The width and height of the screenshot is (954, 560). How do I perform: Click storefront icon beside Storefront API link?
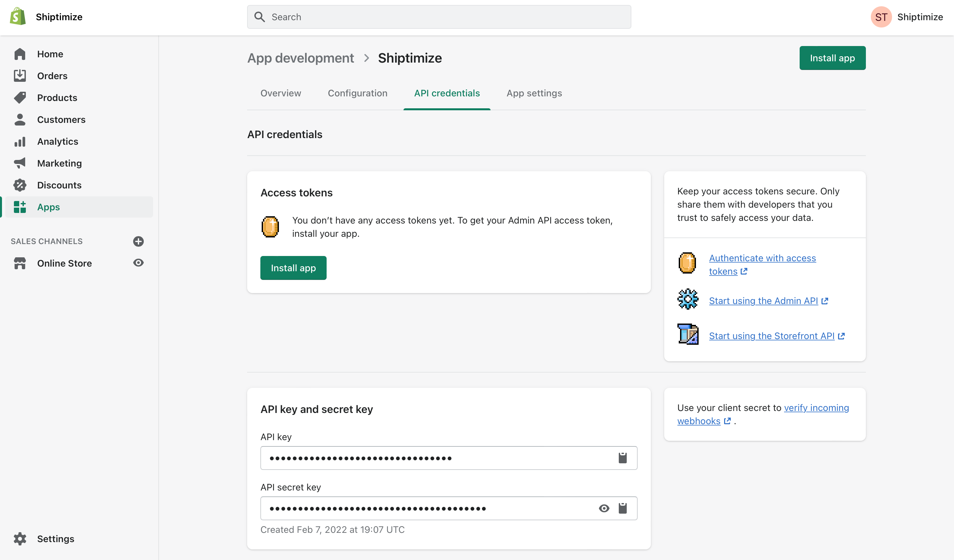pos(688,334)
